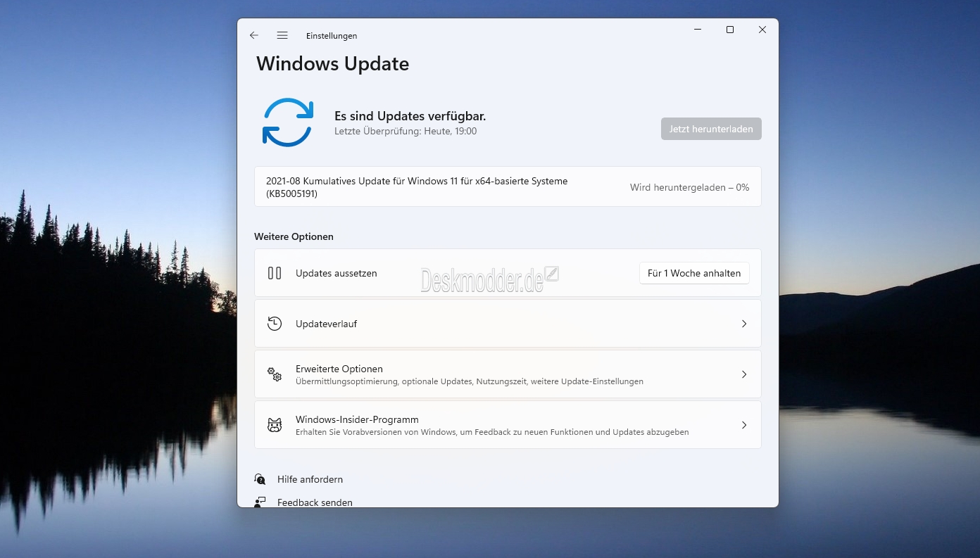Click the Letzte Überprüfung: Heute, 19:00 text

[x=406, y=131]
